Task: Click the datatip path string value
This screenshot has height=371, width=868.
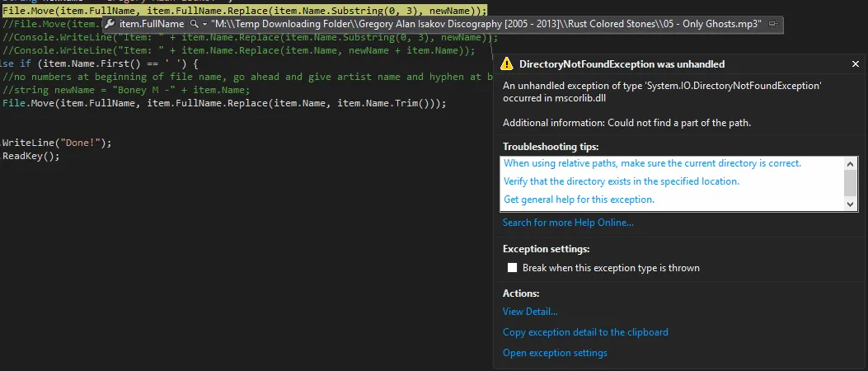Action: pos(486,25)
